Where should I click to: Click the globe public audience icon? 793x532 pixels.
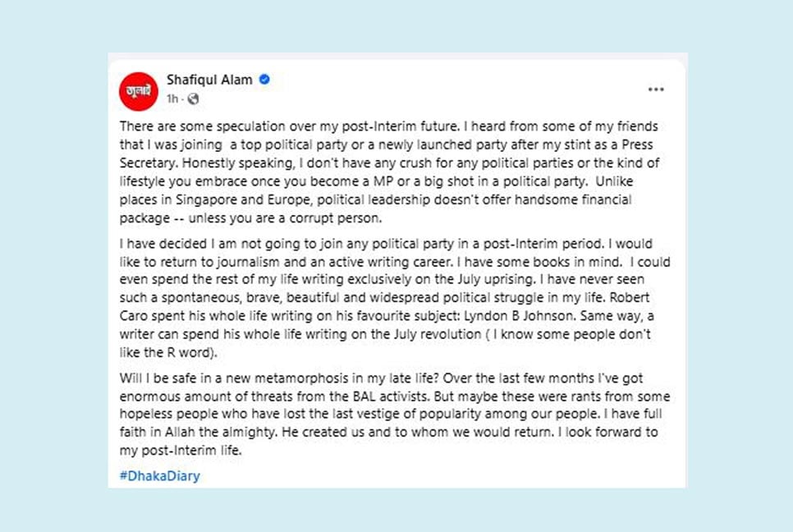click(x=193, y=99)
